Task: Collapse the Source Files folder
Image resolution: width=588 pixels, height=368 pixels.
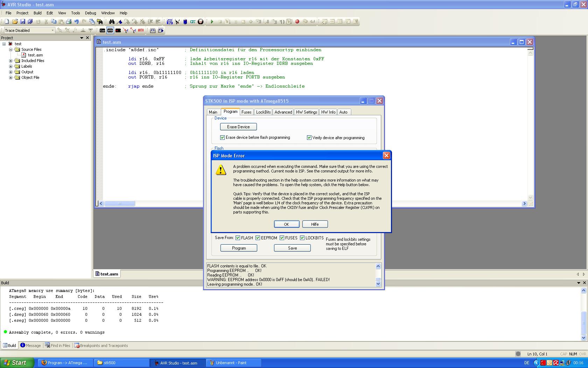Action: (11, 49)
